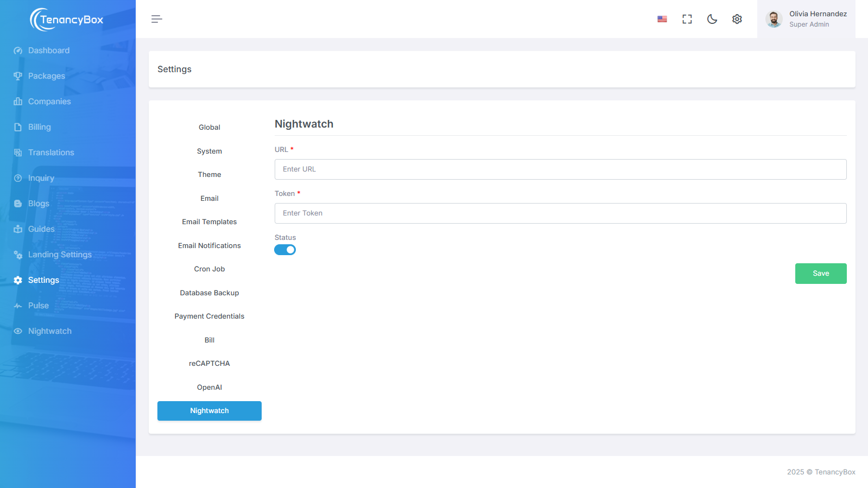The image size is (868, 488).
Task: Open the Billing page label
Action: point(40,127)
